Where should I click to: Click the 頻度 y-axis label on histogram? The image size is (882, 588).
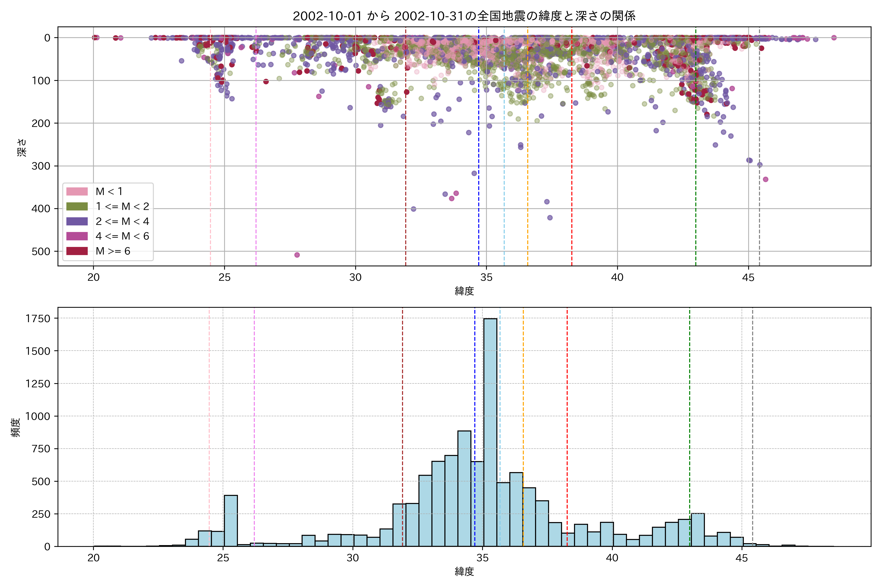click(x=16, y=428)
